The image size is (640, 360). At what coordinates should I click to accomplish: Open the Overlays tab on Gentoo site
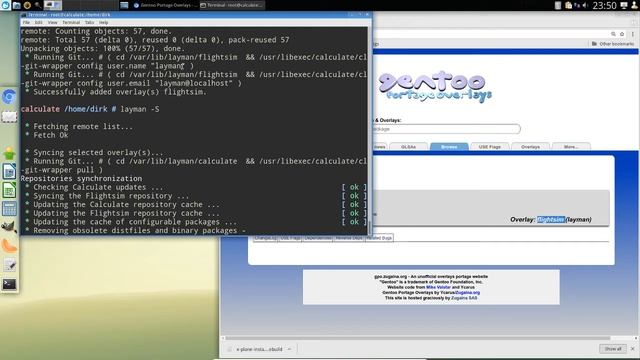click(530, 147)
